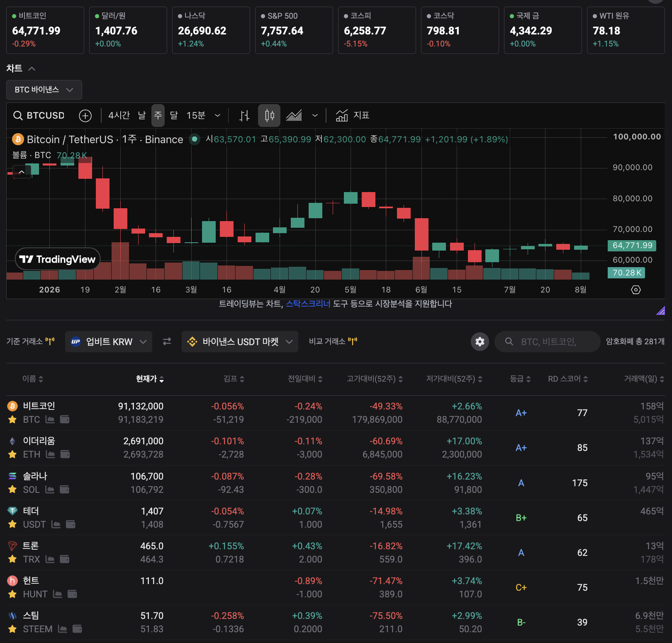Select the bar chart style icon
The image size is (672, 643).
(244, 116)
